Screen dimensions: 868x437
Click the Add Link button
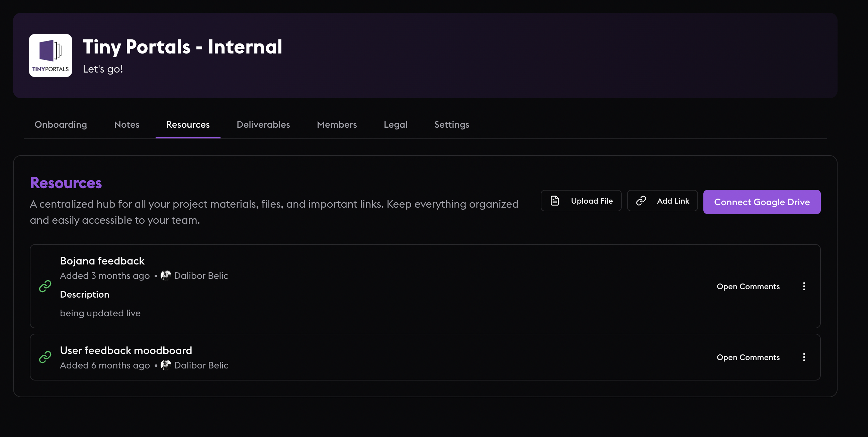pyautogui.click(x=662, y=200)
